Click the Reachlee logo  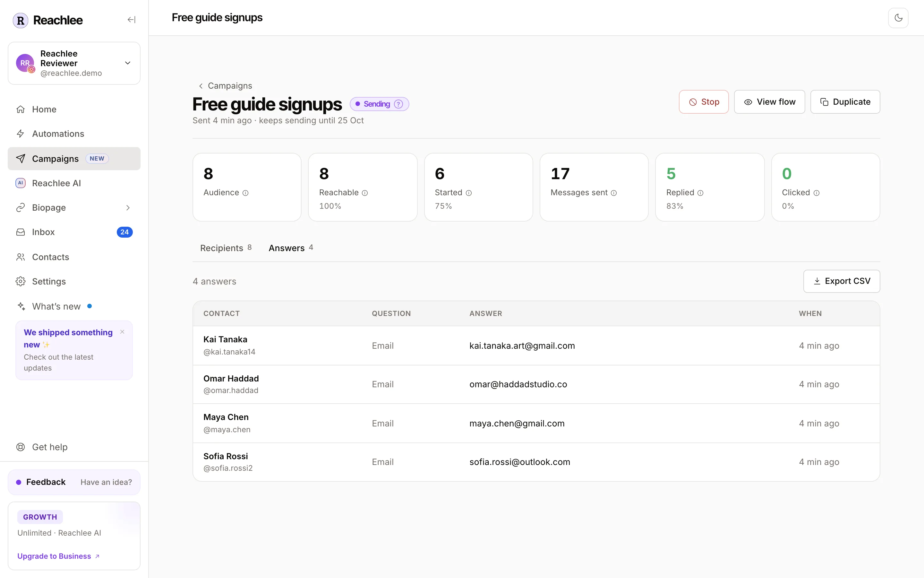point(48,20)
